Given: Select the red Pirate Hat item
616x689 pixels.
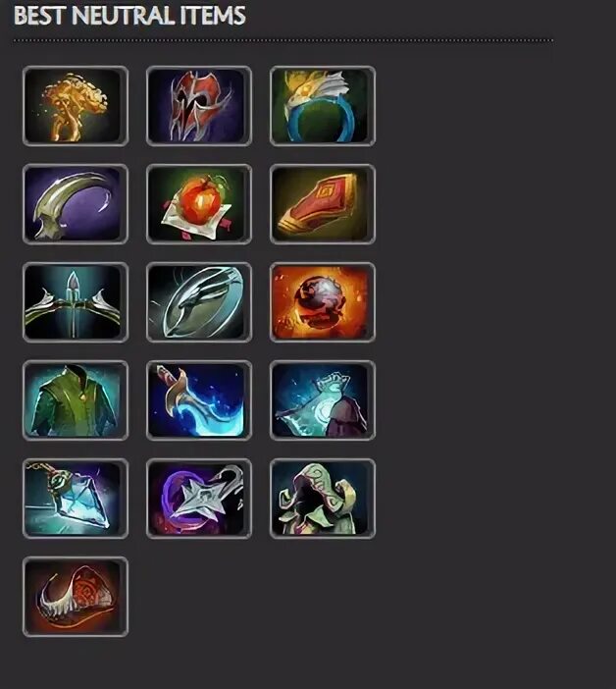Looking at the screenshot, I should [x=76, y=597].
